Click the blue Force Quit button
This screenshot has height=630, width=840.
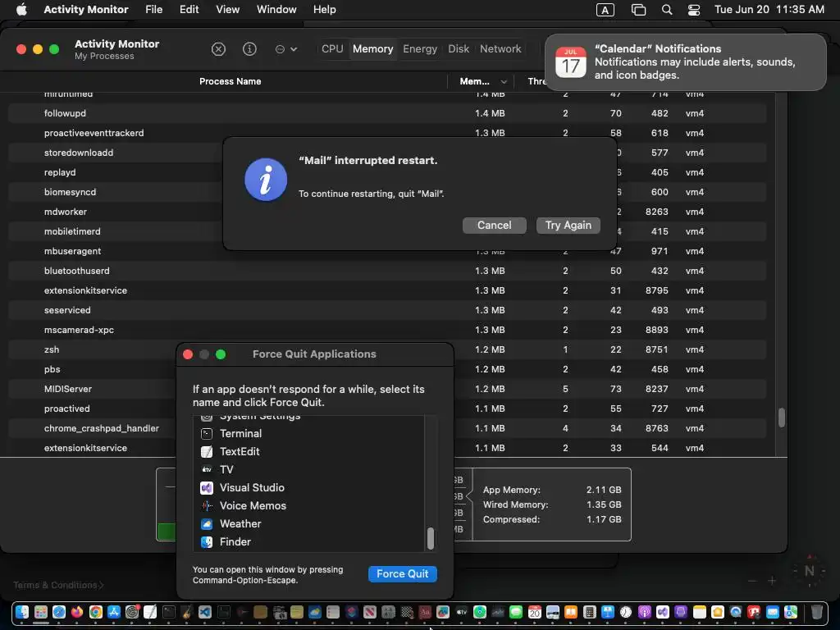point(402,573)
